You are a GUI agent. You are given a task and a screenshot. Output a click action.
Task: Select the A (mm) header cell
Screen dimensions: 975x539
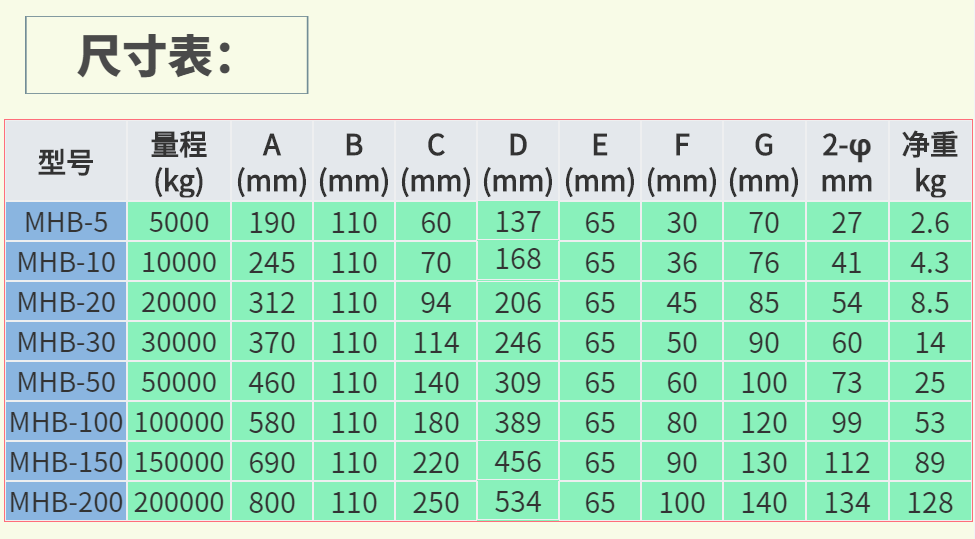[272, 162]
